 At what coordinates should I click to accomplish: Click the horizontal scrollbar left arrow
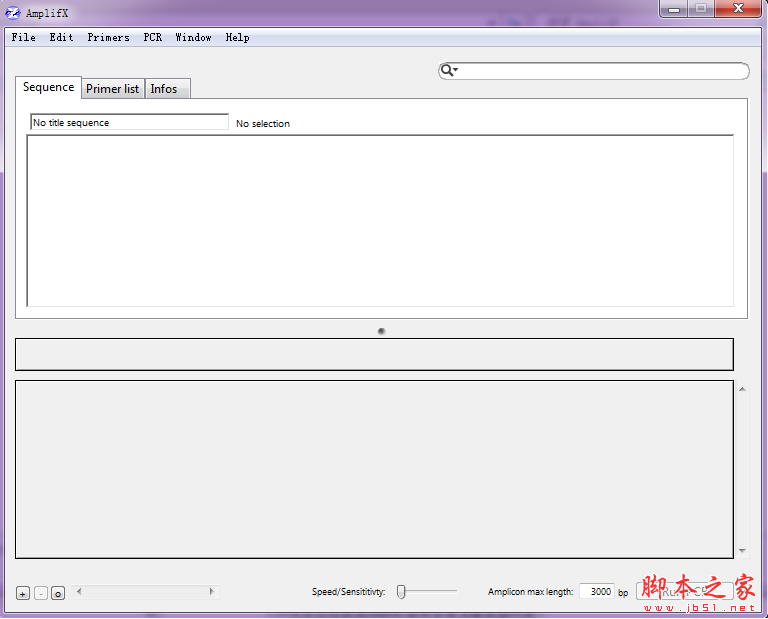(x=79, y=592)
